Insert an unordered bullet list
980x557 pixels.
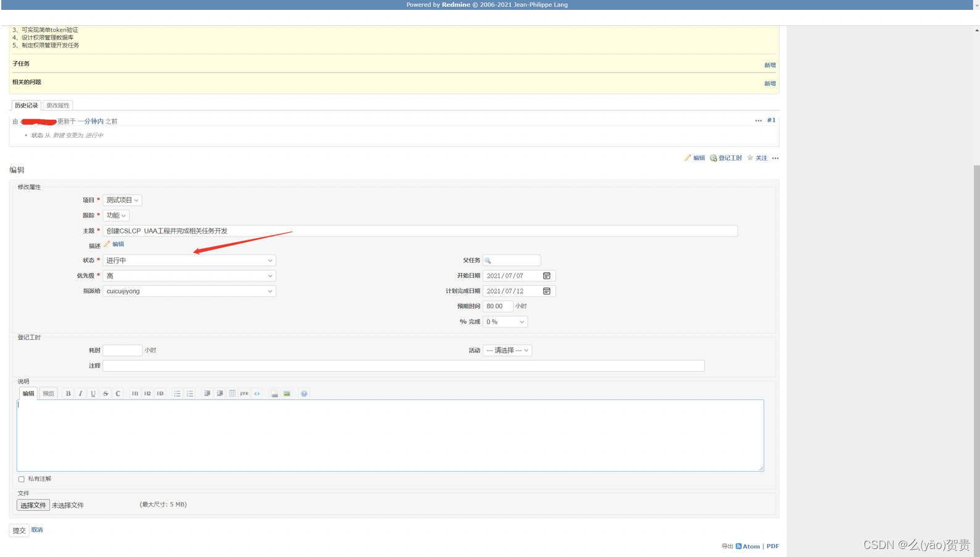(177, 393)
